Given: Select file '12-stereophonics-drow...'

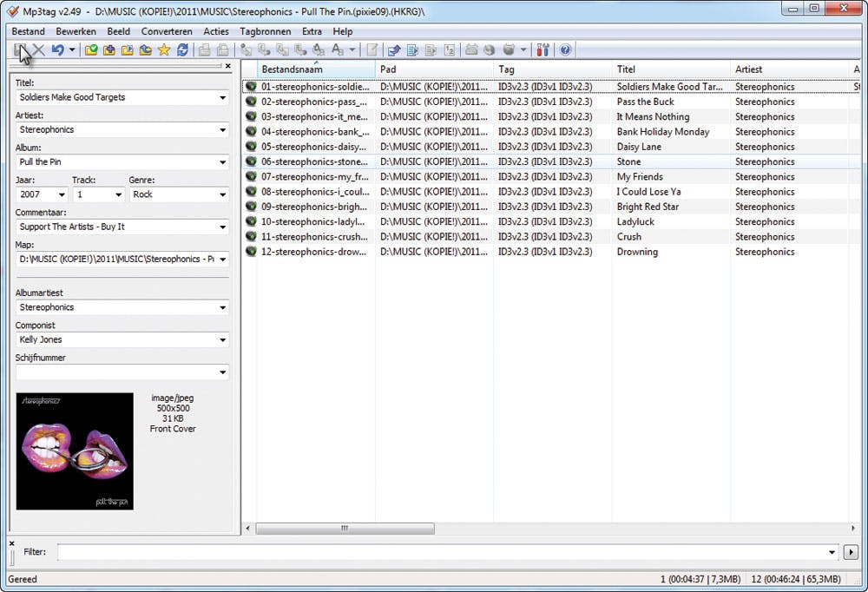Looking at the screenshot, I should point(314,252).
